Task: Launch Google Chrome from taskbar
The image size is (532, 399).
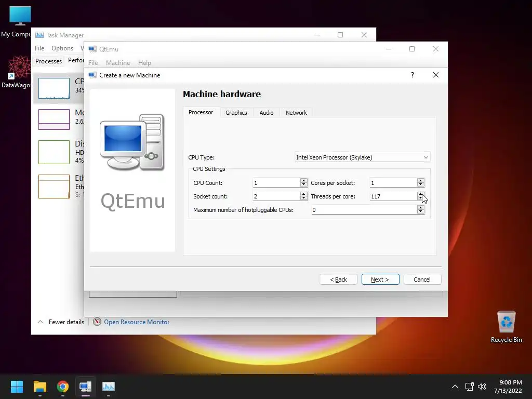Action: coord(63,387)
